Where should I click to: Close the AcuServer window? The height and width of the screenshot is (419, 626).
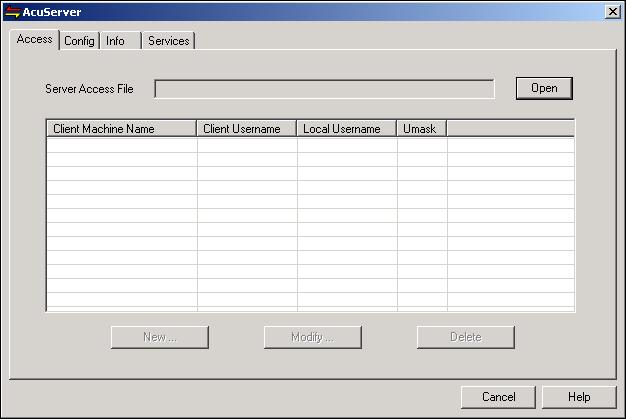pyautogui.click(x=612, y=11)
